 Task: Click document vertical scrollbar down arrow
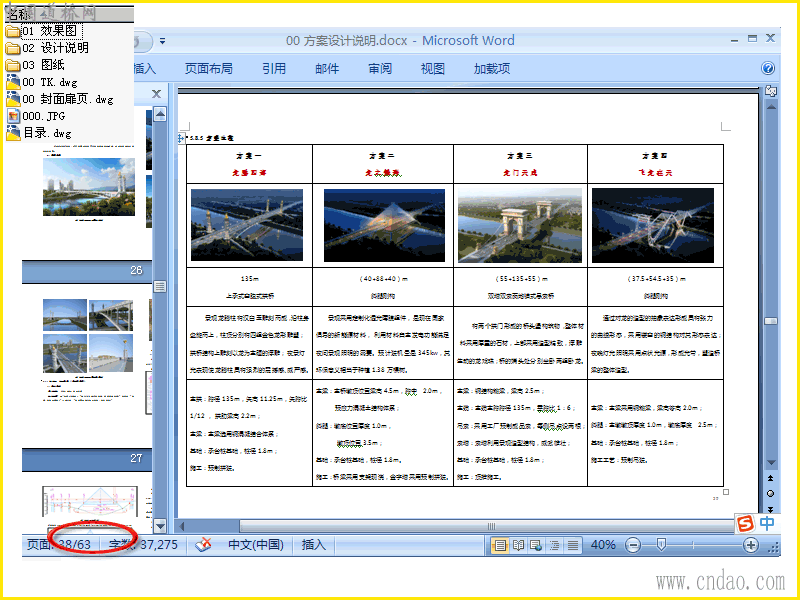click(x=771, y=463)
